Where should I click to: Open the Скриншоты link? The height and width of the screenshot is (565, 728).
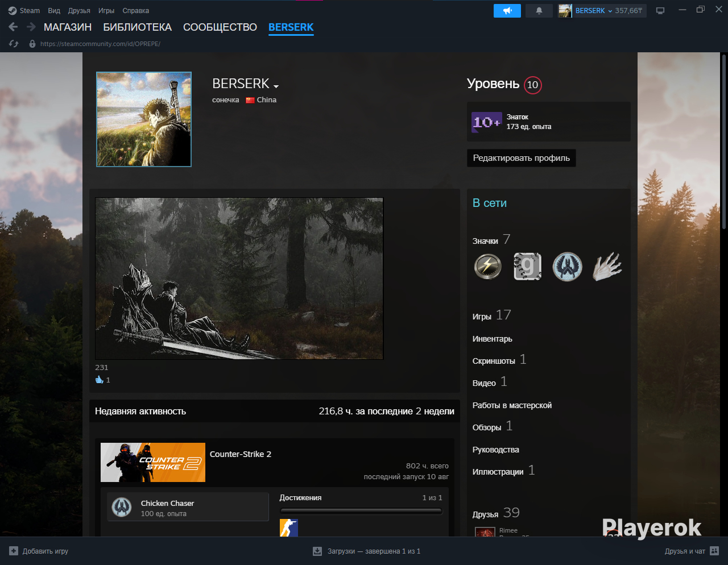pos(494,361)
